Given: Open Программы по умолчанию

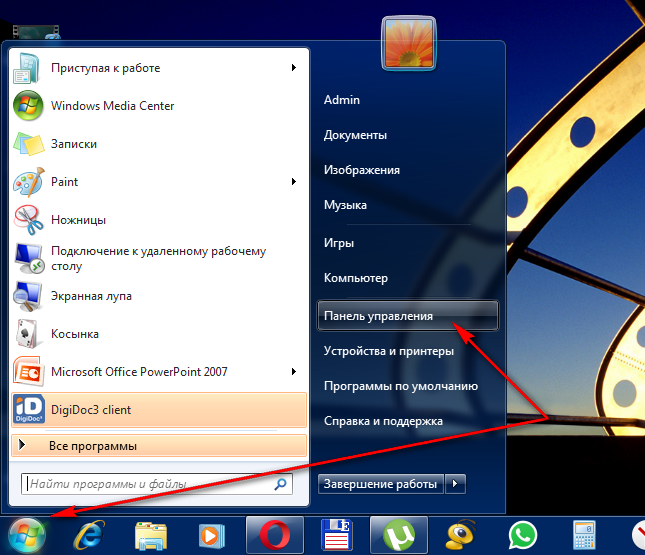Looking at the screenshot, I should (x=401, y=386).
